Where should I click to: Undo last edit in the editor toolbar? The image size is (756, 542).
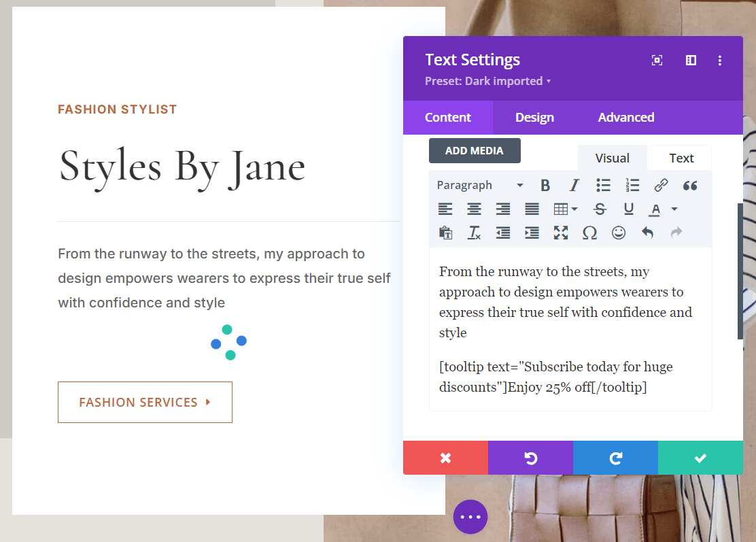(x=647, y=233)
